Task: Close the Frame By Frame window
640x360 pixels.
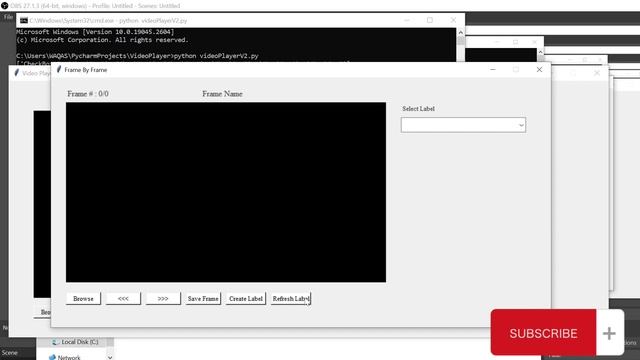Action: tap(539, 70)
